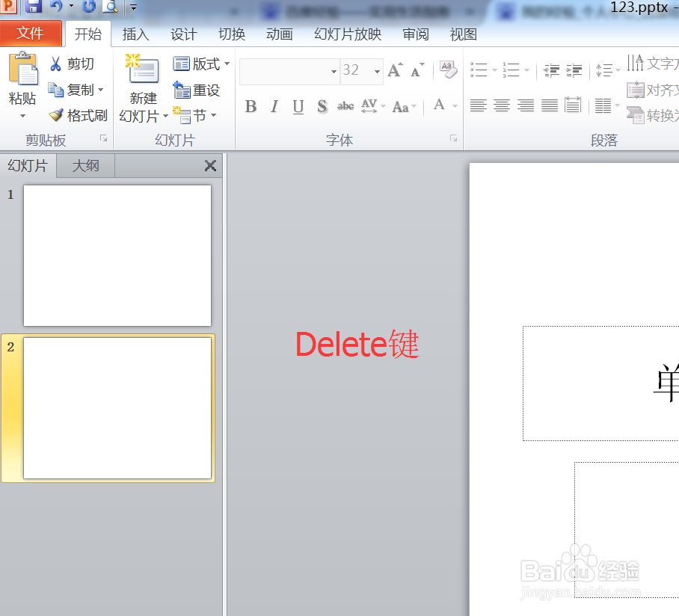
Task: Select the 幻灯片 pane tab
Action: (28, 165)
